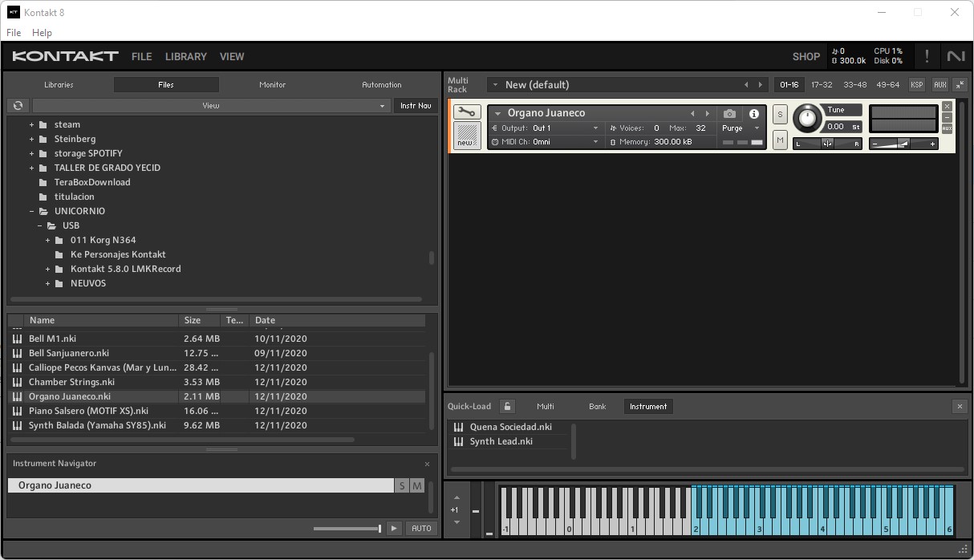The height and width of the screenshot is (560, 974).
Task: Show rack page 33-48
Action: tap(854, 84)
